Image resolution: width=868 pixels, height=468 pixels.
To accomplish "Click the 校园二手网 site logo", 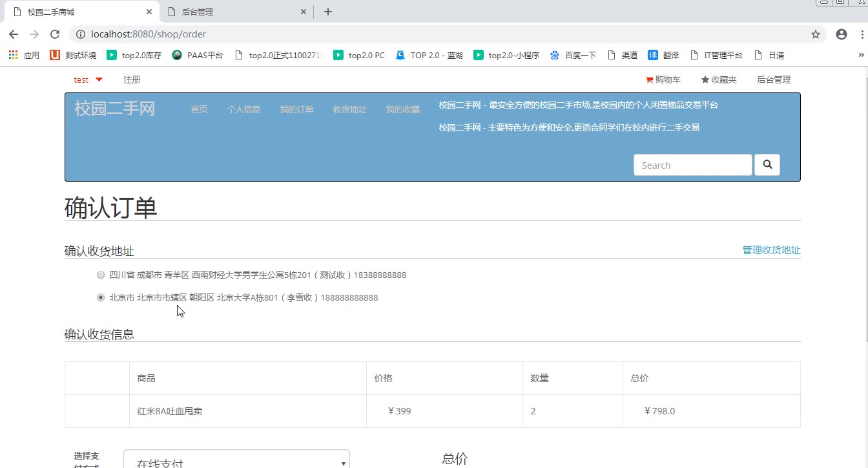I will coord(115,108).
